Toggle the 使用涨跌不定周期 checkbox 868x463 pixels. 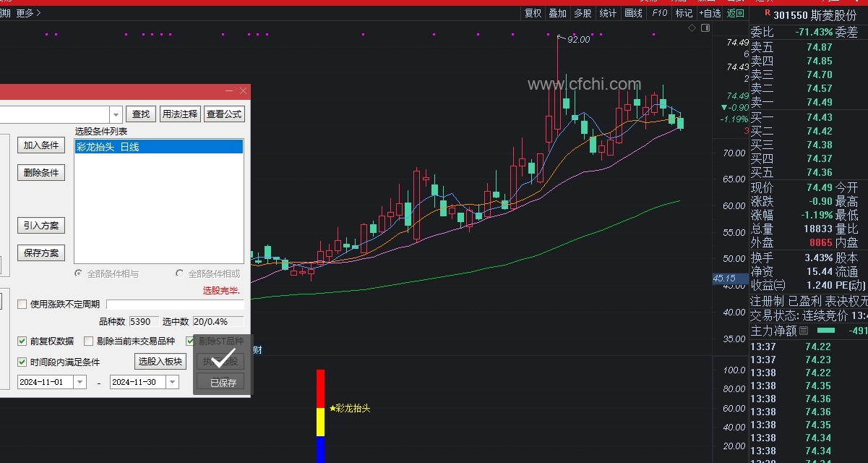22,305
